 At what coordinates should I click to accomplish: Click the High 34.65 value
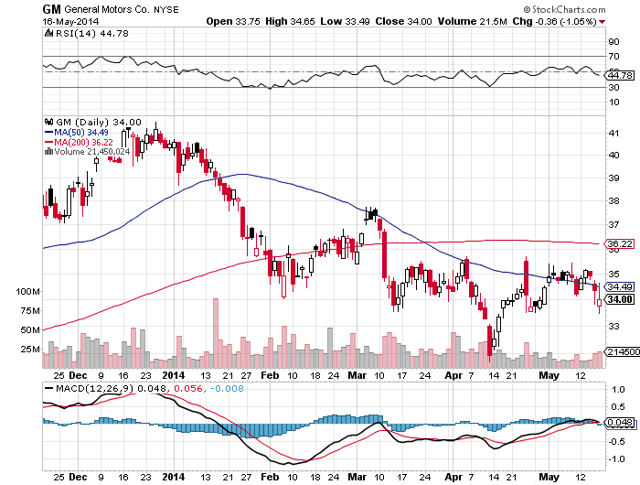tap(290, 22)
